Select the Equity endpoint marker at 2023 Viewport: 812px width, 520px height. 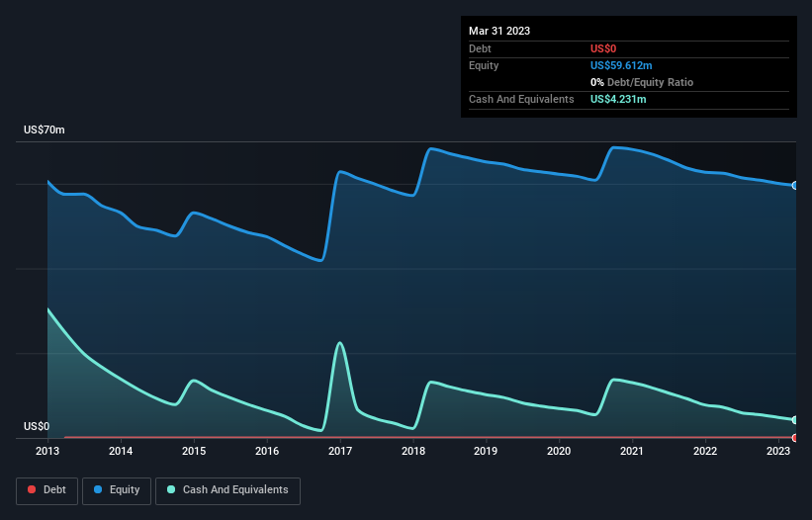pyautogui.click(x=795, y=185)
